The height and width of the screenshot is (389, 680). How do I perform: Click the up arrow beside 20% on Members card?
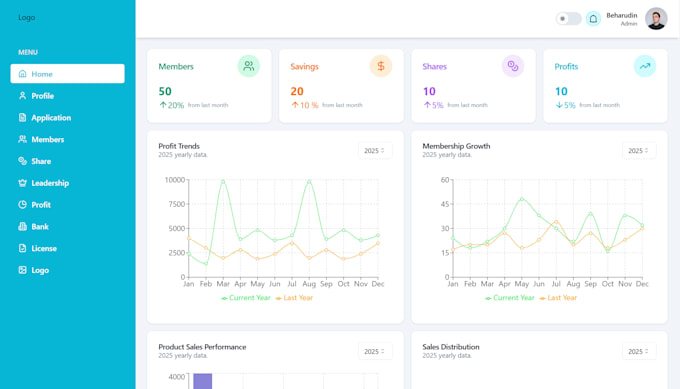coord(163,105)
